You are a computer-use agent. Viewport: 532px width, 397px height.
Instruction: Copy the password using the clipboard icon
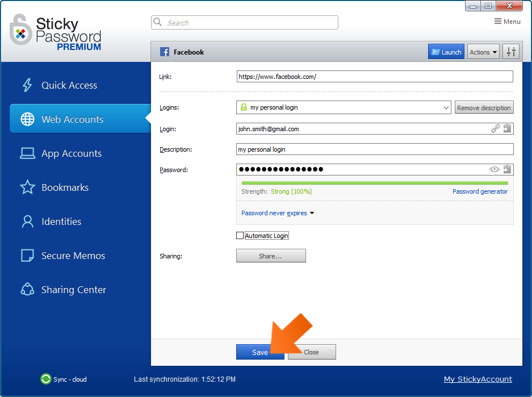(507, 169)
